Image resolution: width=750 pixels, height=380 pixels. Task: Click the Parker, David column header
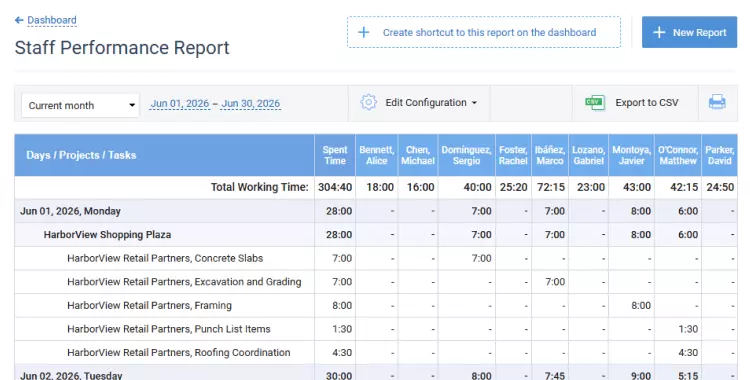pyautogui.click(x=719, y=155)
